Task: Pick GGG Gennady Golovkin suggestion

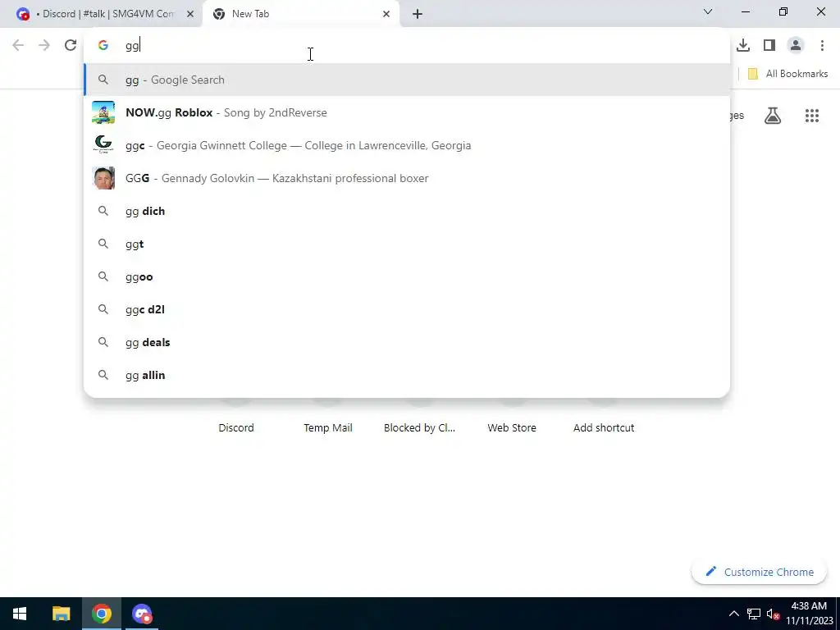Action: click(x=407, y=178)
